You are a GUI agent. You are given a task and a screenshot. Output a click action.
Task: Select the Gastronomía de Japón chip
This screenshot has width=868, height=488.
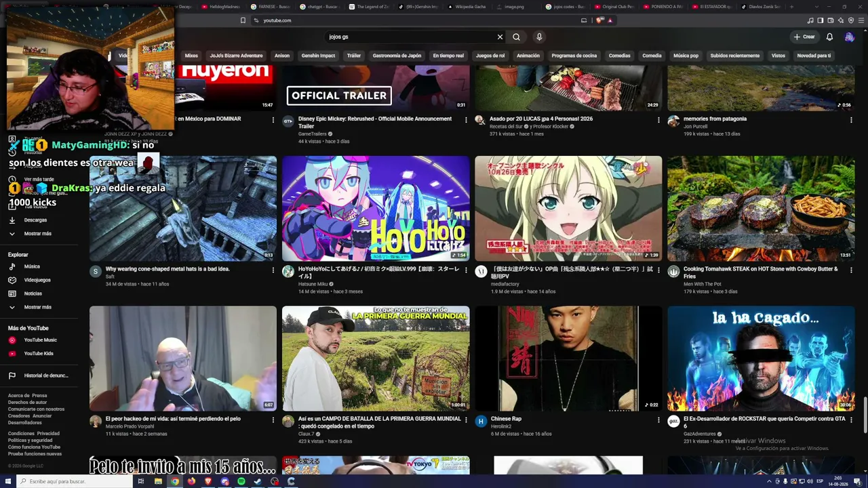pyautogui.click(x=397, y=56)
